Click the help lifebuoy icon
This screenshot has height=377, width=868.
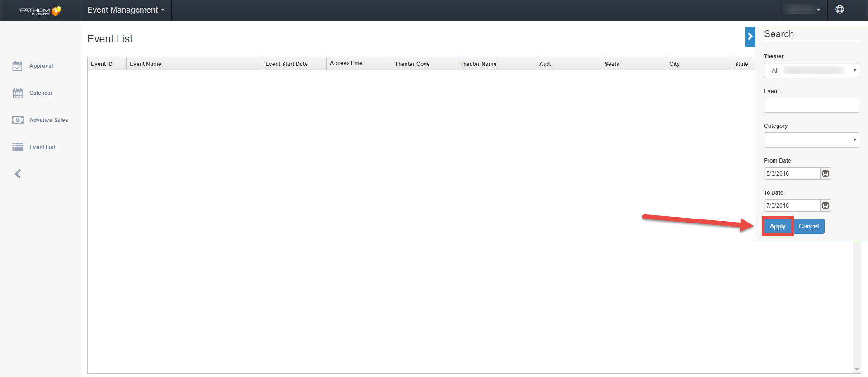tap(840, 9)
